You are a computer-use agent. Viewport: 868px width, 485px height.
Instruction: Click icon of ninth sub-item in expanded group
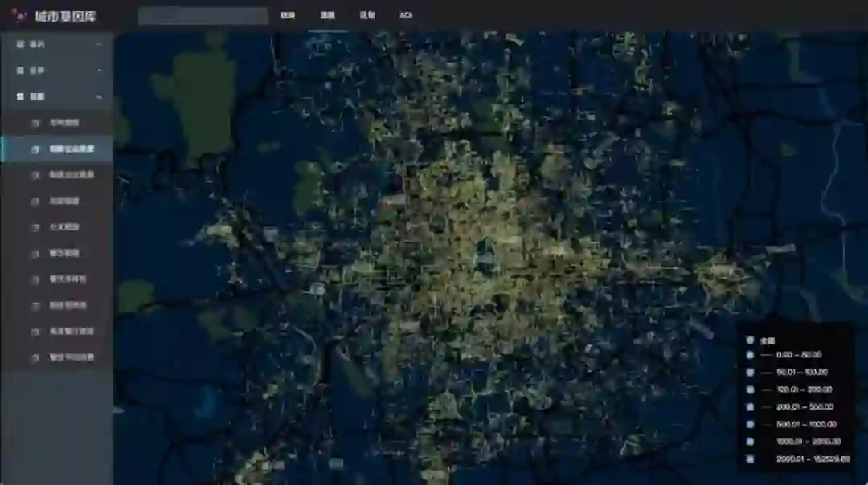[35, 332]
